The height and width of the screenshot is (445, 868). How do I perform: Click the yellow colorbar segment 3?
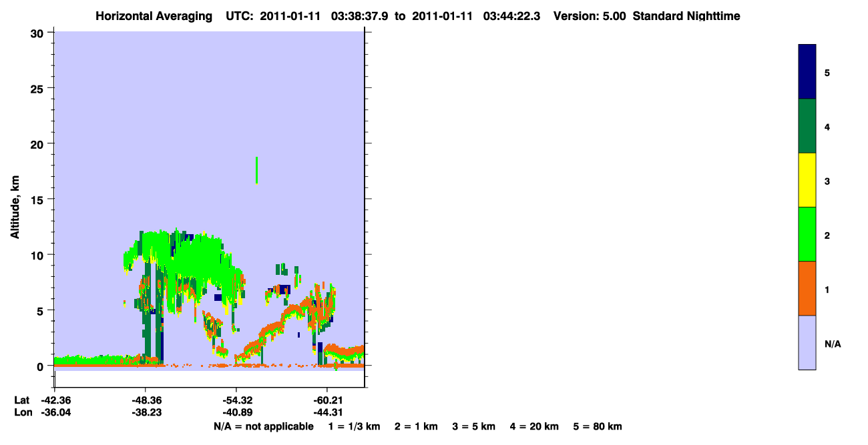(x=807, y=180)
